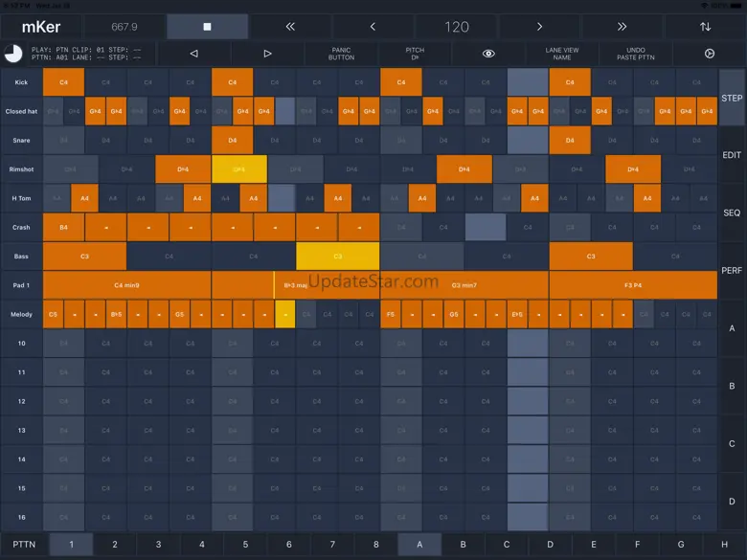
Task: Click the left triangle step-back icon
Action: point(193,54)
